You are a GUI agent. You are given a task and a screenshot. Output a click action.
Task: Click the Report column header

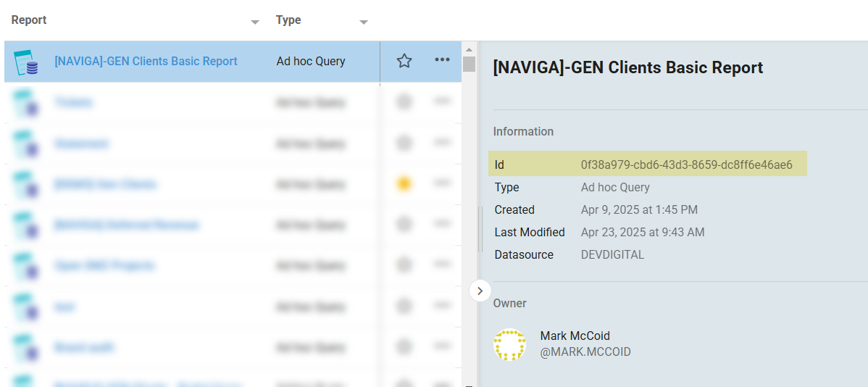29,20
